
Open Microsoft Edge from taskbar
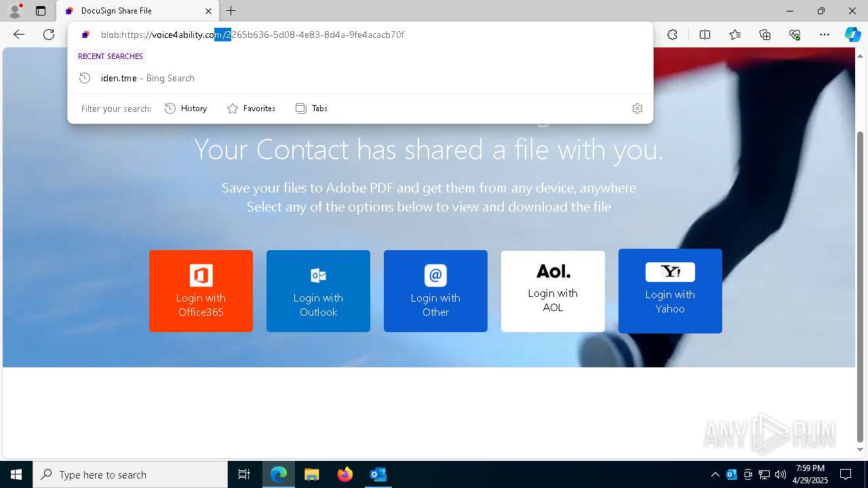pyautogui.click(x=279, y=474)
